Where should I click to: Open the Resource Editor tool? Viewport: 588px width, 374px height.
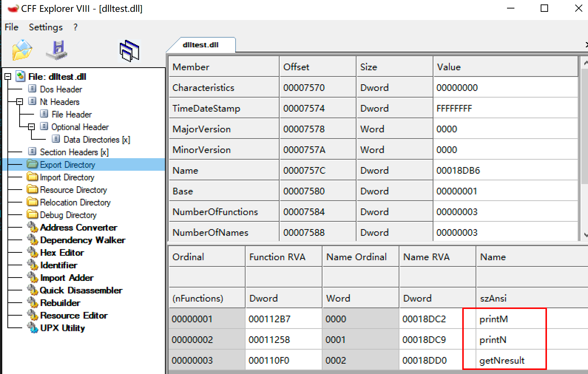click(x=74, y=315)
